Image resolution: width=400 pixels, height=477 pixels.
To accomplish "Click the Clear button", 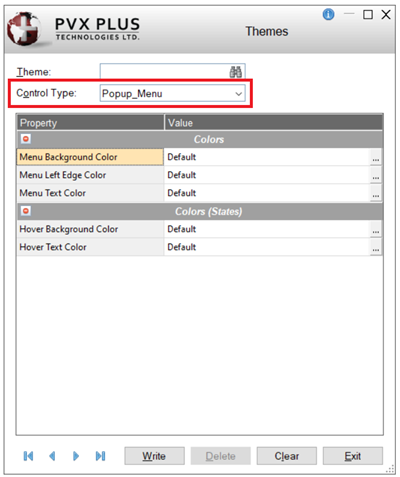I will tap(287, 456).
